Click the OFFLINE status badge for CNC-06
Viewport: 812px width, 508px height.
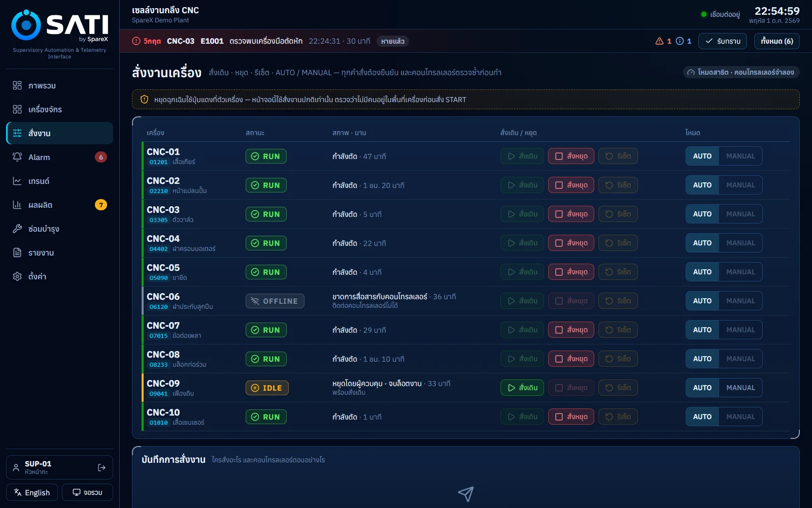coord(275,301)
